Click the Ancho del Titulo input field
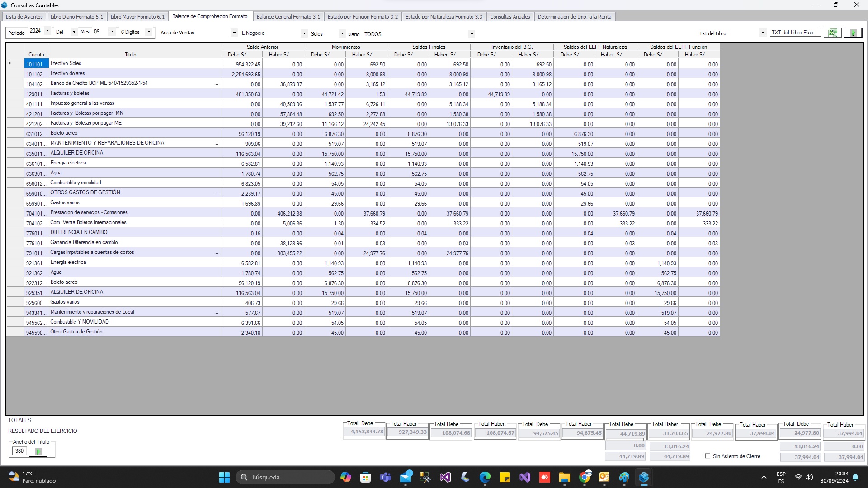This screenshot has width=868, height=488. [19, 451]
